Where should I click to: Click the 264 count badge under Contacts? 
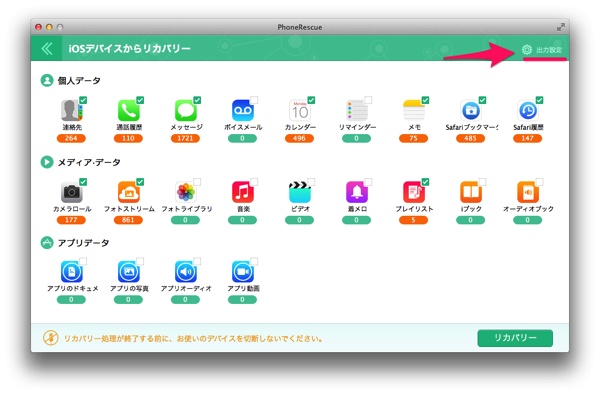pyautogui.click(x=71, y=138)
